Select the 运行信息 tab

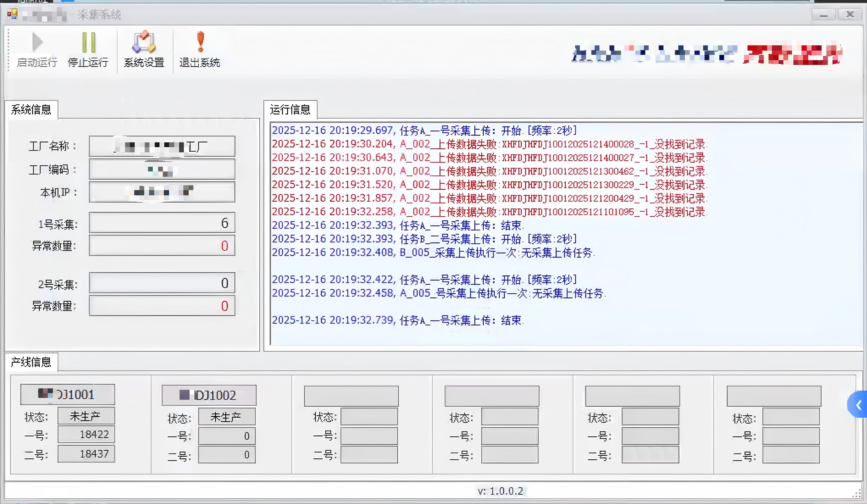point(290,110)
